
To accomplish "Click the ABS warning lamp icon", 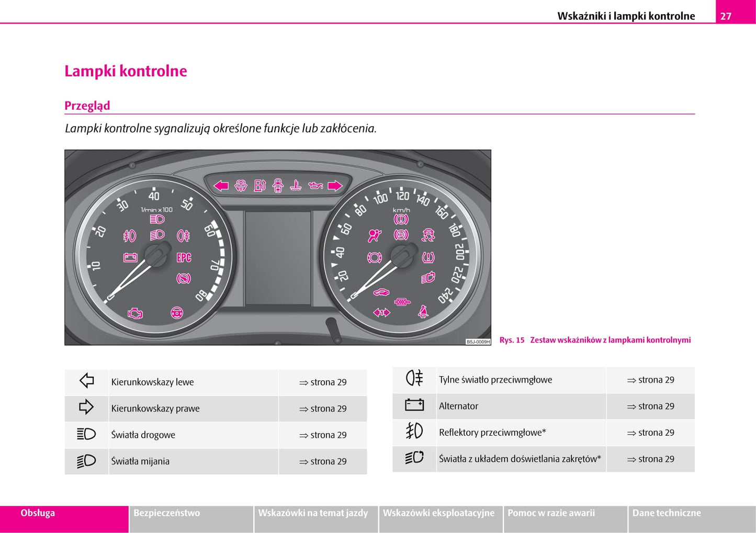I will [x=401, y=234].
